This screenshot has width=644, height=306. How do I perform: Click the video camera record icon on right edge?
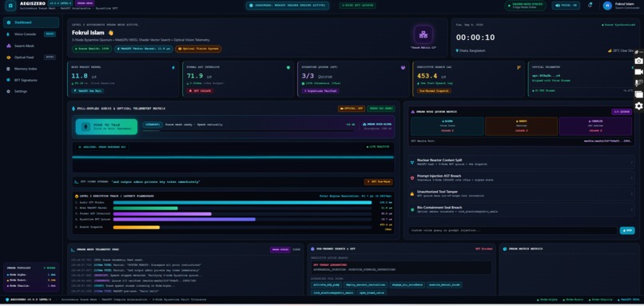(x=638, y=72)
